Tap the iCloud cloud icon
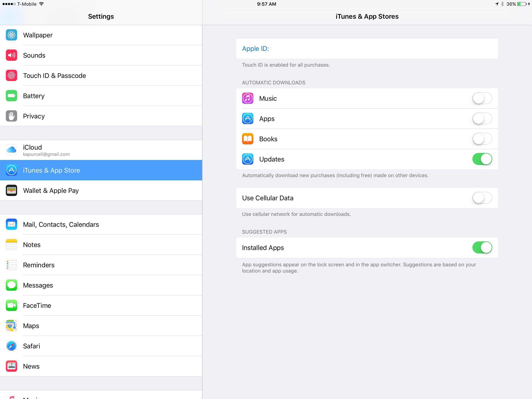 click(11, 150)
